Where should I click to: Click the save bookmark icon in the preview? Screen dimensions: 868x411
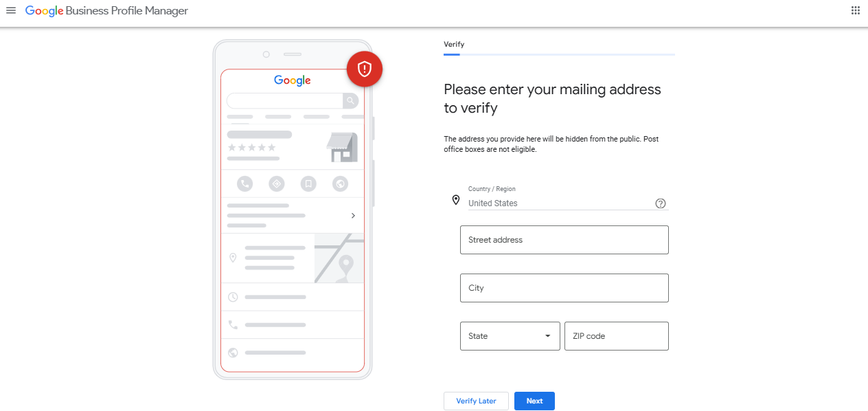click(x=308, y=184)
